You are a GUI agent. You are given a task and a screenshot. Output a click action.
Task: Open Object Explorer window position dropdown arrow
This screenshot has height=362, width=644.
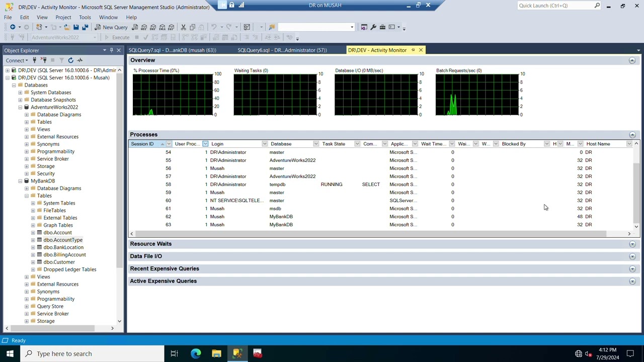104,50
